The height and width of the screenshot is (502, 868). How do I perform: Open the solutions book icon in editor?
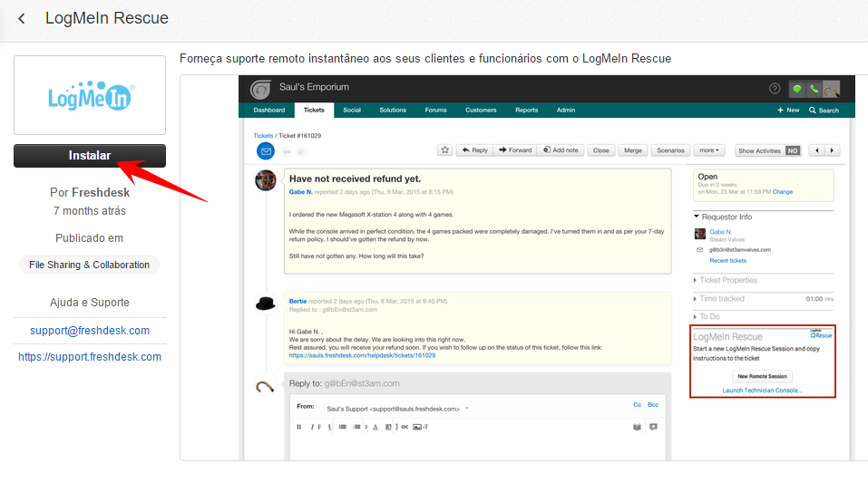pyautogui.click(x=637, y=427)
